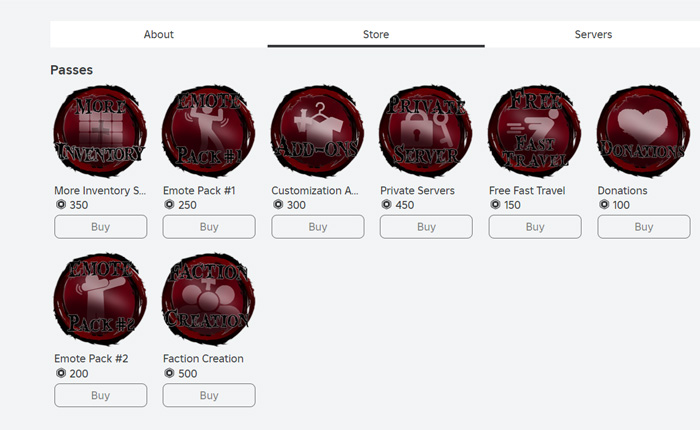The height and width of the screenshot is (430, 700).
Task: Open the Faction Creation title link
Action: coord(203,359)
